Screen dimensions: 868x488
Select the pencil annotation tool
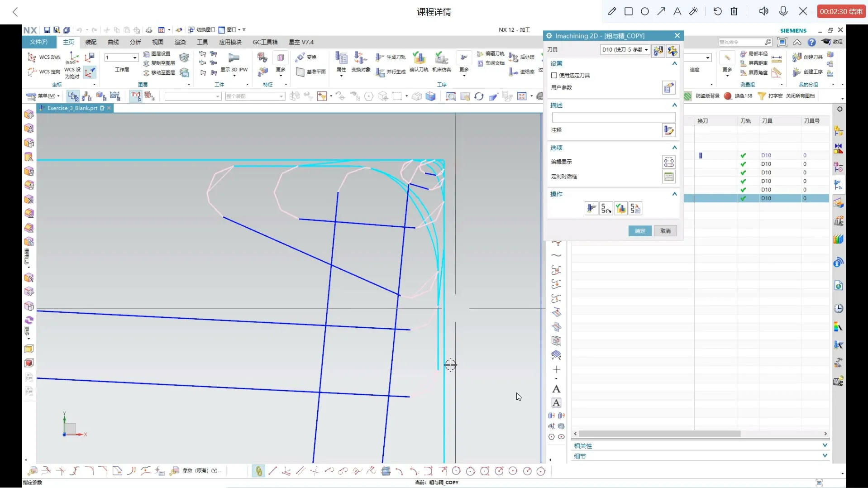(x=612, y=11)
